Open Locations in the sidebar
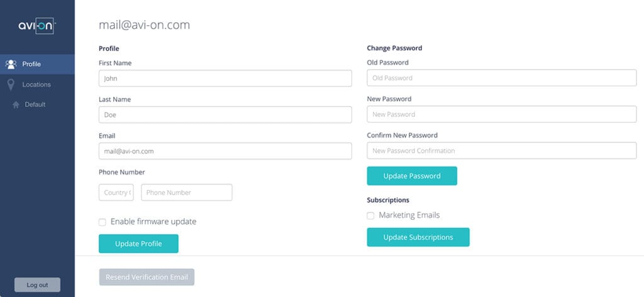644x297 pixels. tap(36, 85)
